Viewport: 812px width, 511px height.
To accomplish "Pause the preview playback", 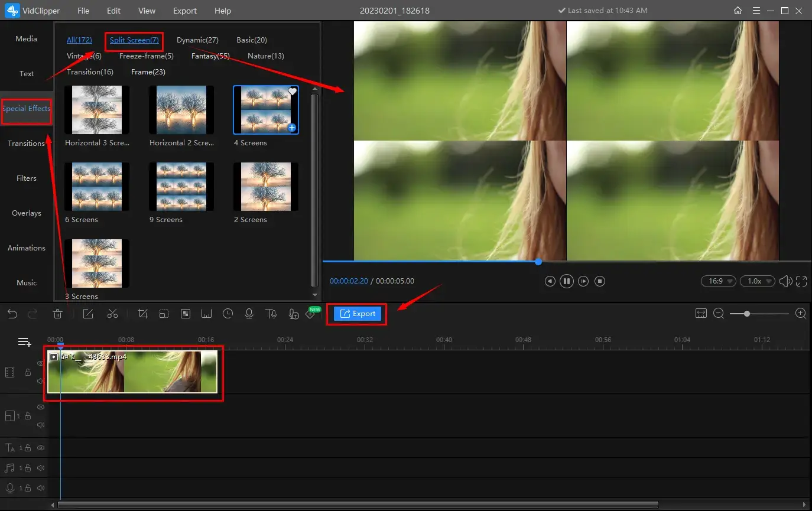I will click(566, 281).
